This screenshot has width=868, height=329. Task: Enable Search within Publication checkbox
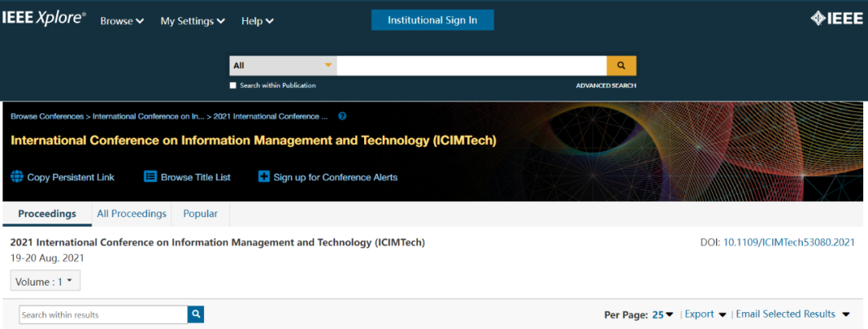pos(233,85)
